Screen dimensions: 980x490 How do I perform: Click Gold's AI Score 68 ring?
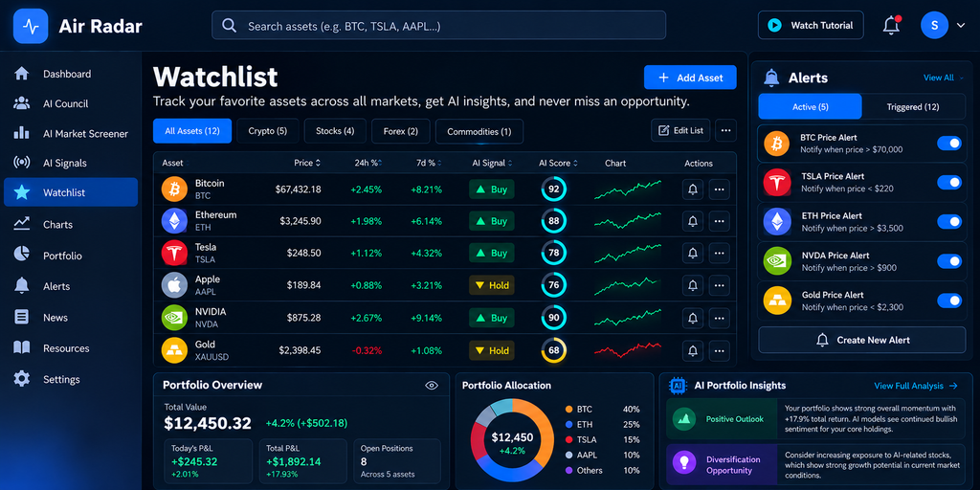tap(554, 350)
